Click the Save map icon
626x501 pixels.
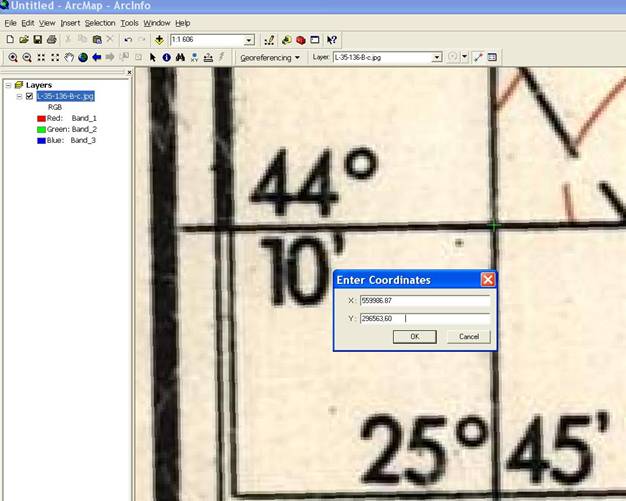(37, 40)
